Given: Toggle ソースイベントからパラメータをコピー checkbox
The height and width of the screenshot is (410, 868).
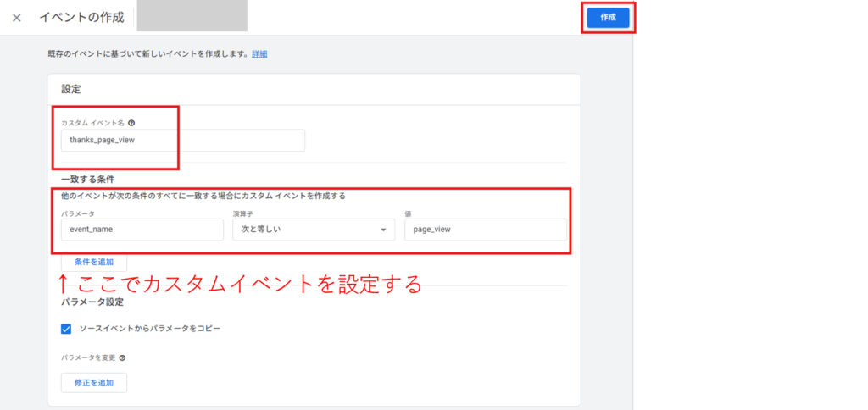Looking at the screenshot, I should pyautogui.click(x=66, y=329).
